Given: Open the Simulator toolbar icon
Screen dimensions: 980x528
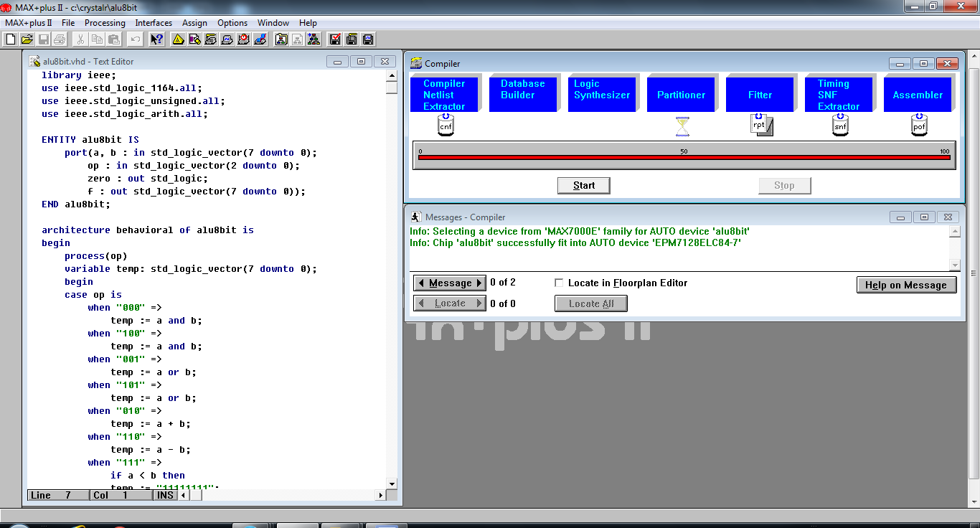Looking at the screenshot, I should (x=227, y=39).
